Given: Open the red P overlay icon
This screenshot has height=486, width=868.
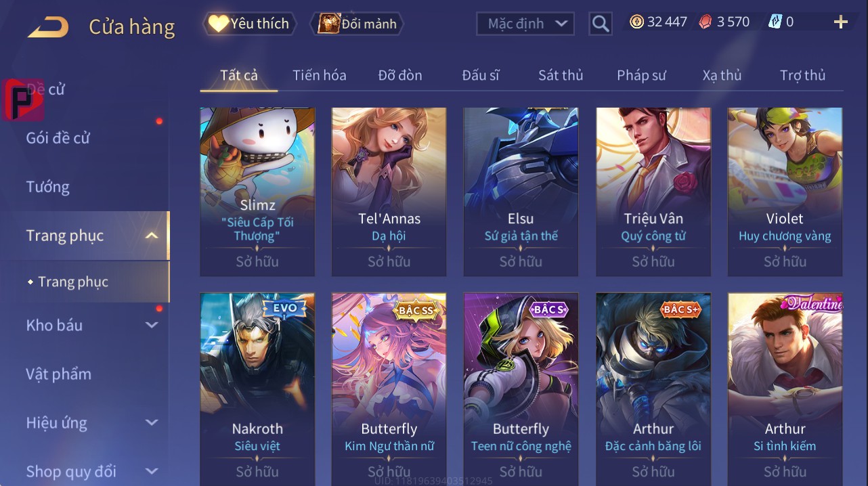Looking at the screenshot, I should pos(22,100).
